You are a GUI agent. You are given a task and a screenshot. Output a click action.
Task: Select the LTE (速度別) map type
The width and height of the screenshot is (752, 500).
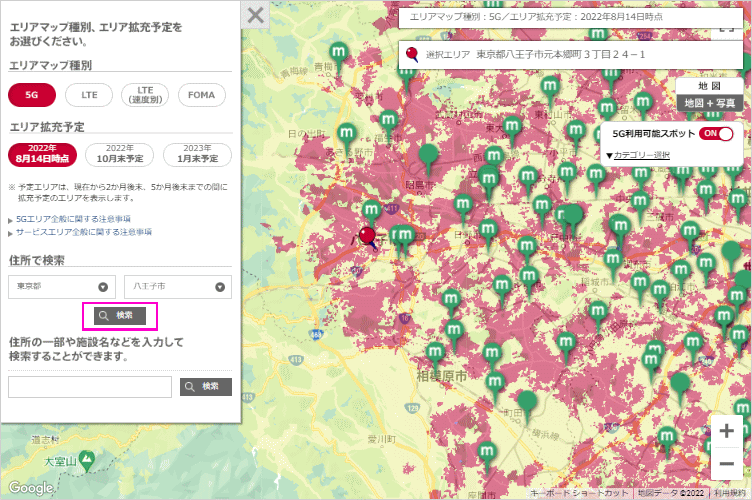pos(145,95)
